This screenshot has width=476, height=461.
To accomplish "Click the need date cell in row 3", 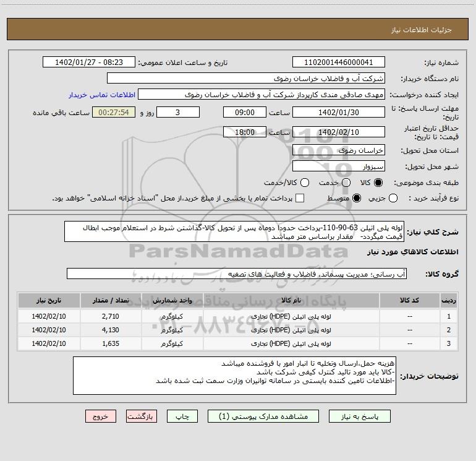I will [x=49, y=343].
